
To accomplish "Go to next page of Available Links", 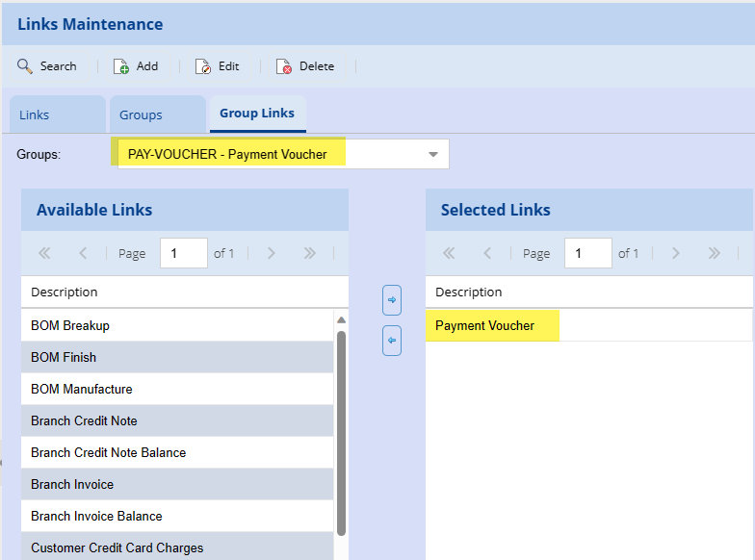I will (x=272, y=253).
